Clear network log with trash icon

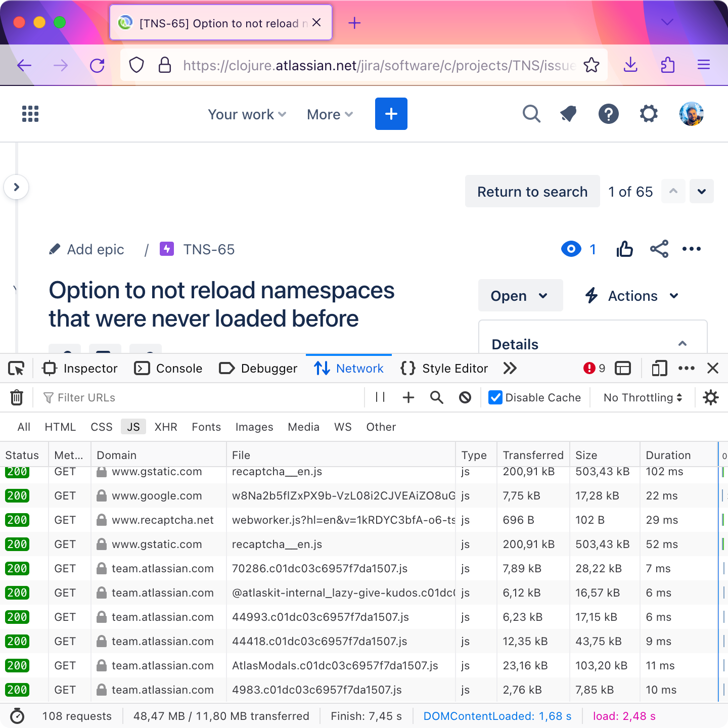pyautogui.click(x=17, y=398)
